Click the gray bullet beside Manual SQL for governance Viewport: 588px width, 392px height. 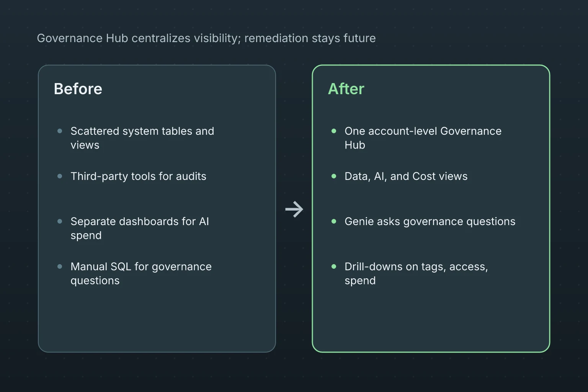[x=60, y=266]
